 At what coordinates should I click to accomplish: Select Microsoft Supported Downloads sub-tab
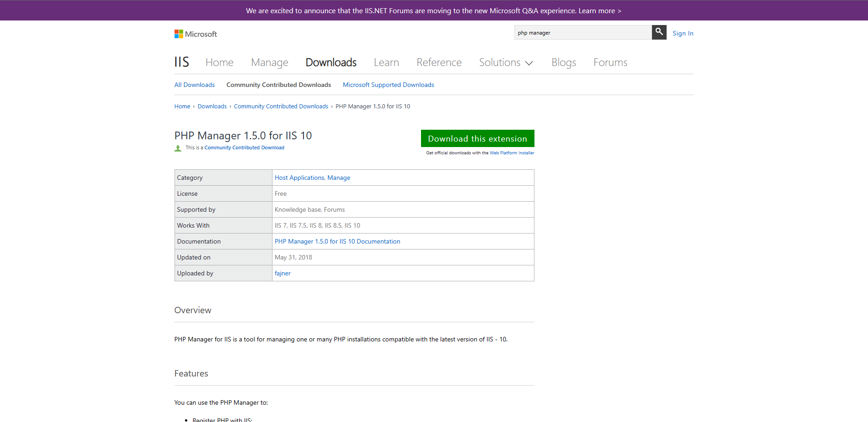(x=388, y=85)
